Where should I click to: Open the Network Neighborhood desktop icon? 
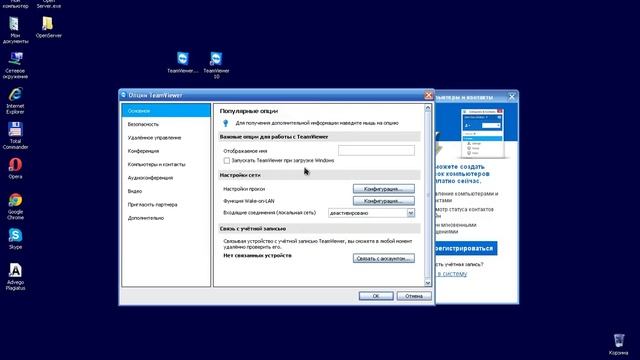point(15,65)
